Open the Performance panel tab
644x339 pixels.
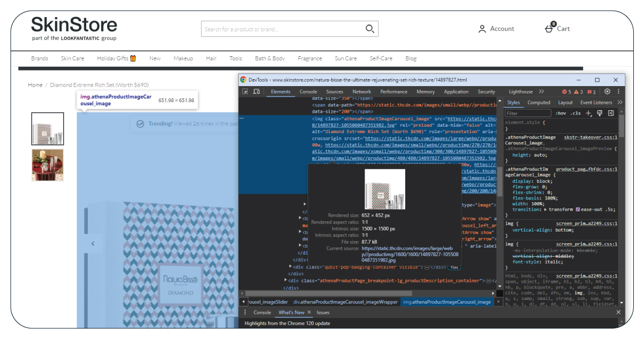click(393, 92)
